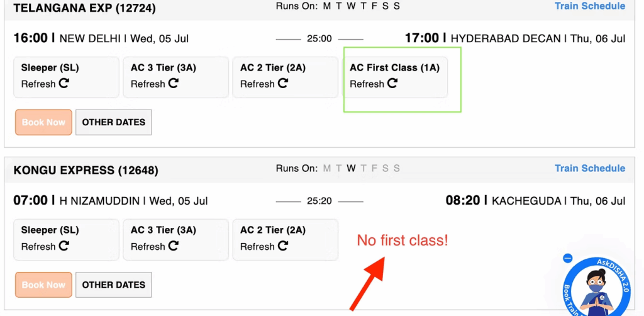Refresh AC 3 Tier for Telangana Exp
644x316 pixels.
tap(174, 84)
